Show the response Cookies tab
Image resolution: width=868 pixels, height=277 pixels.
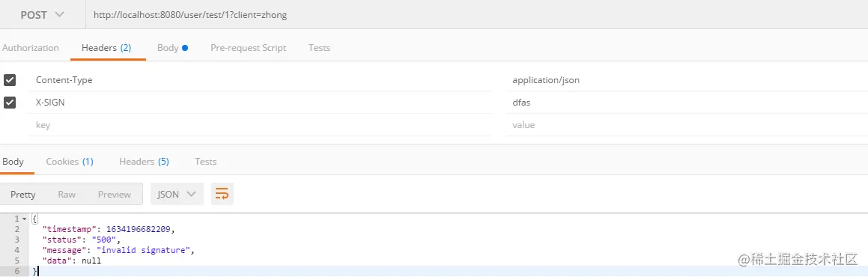point(70,162)
